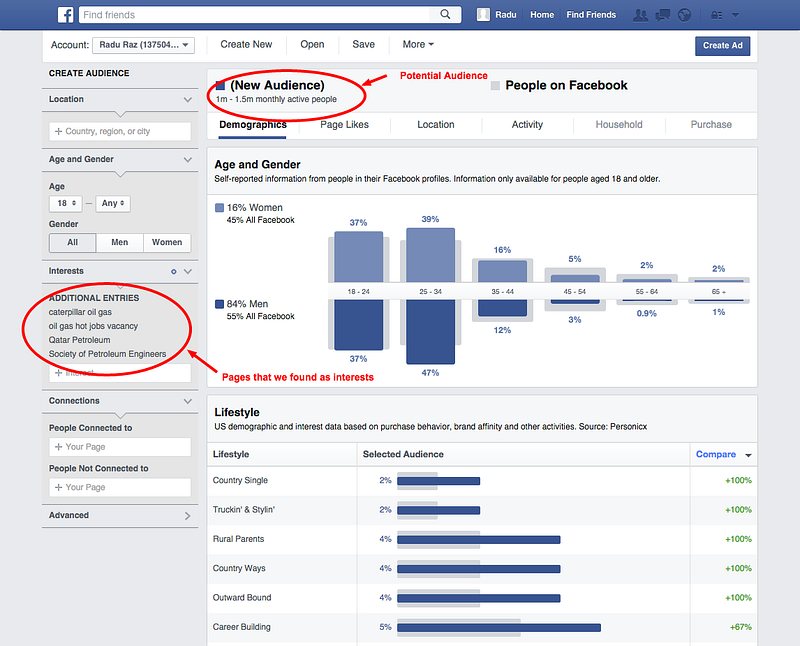Screen dimensions: 800x646
Task: Collapse the Location section chevron
Action: click(x=188, y=100)
